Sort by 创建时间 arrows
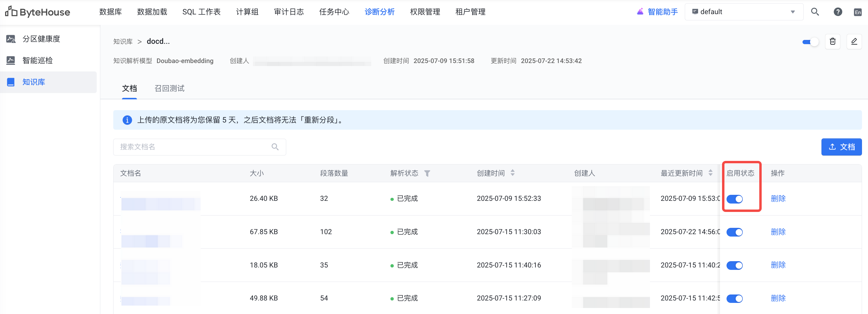This screenshot has height=314, width=868. click(x=512, y=173)
